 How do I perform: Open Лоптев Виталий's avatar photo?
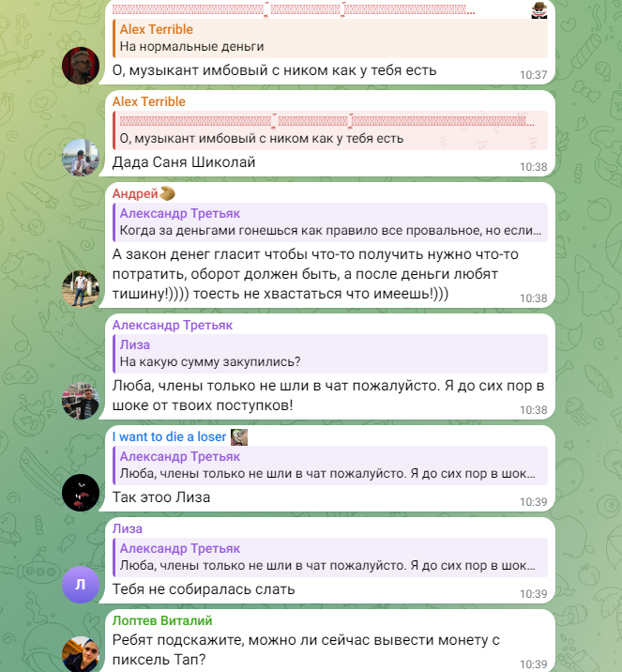pos(81,654)
